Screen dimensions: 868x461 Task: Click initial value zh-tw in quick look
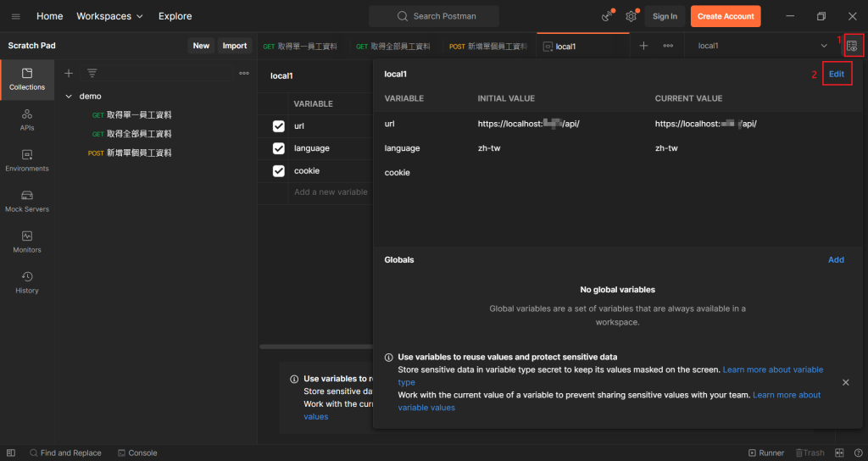[489, 148]
